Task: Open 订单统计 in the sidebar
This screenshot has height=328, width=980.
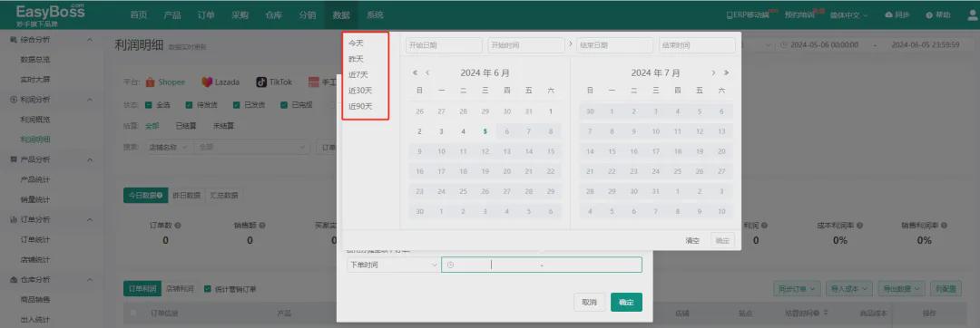Action: click(35, 239)
